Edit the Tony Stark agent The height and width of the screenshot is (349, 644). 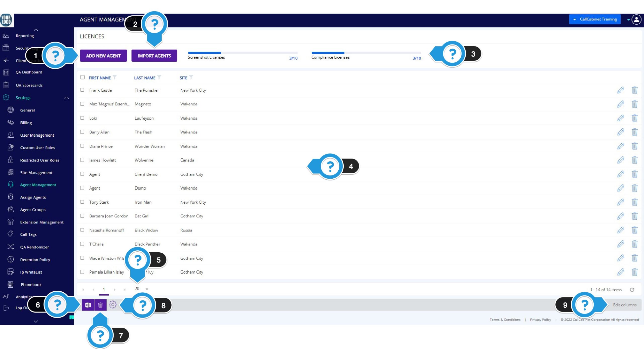click(x=620, y=202)
